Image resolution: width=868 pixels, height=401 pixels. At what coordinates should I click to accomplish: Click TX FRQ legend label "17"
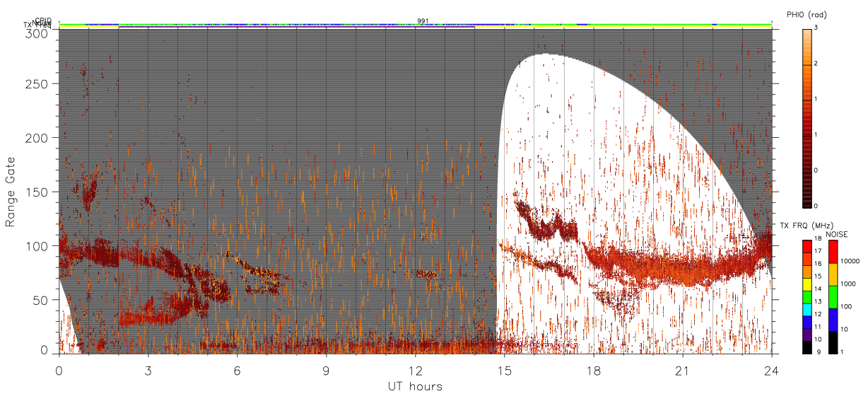pyautogui.click(x=817, y=251)
